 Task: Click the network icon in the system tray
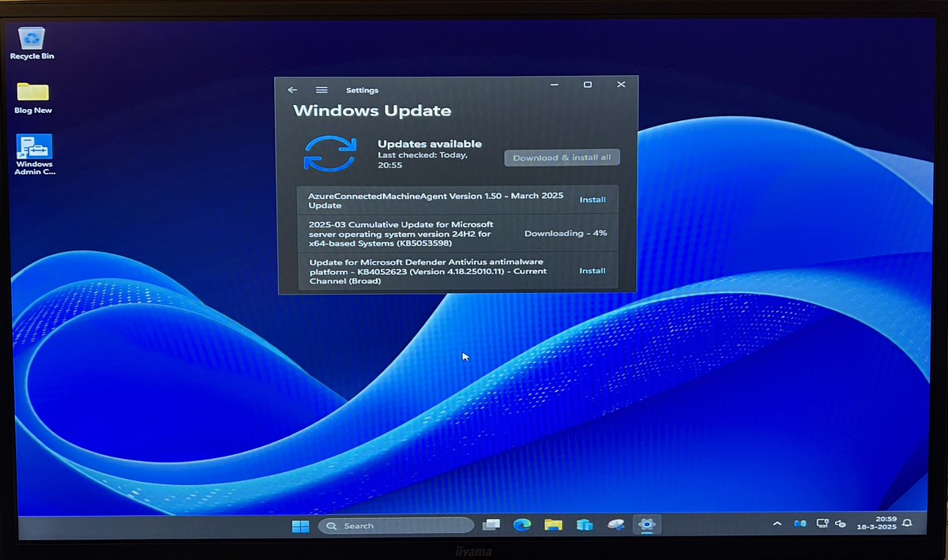point(822,524)
